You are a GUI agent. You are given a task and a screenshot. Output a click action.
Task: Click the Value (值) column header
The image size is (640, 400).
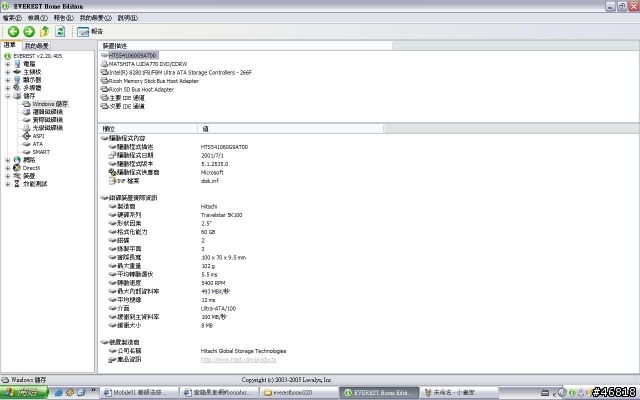[291, 129]
